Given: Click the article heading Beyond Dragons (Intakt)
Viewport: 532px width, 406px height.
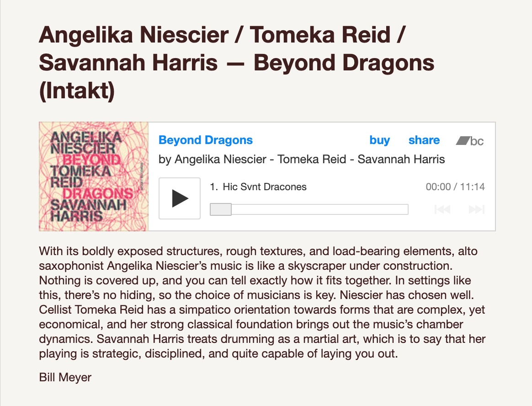Looking at the screenshot, I should click(x=236, y=63).
